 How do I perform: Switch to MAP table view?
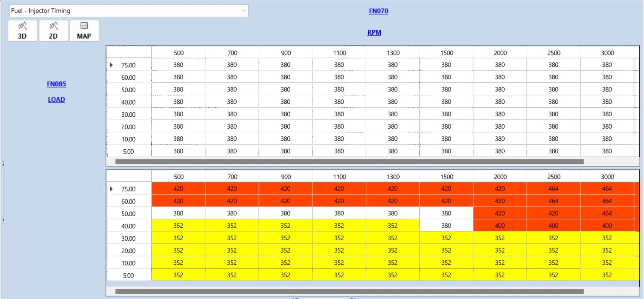pyautogui.click(x=84, y=31)
